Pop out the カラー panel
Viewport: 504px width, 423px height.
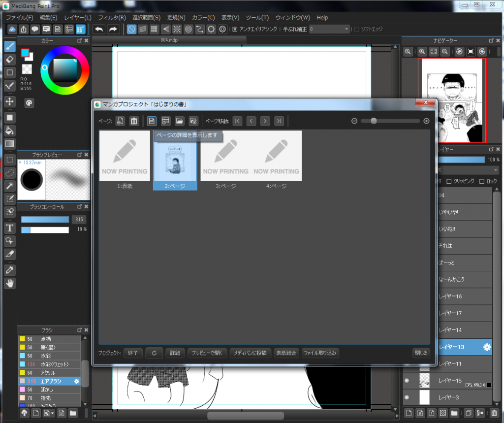(79, 41)
